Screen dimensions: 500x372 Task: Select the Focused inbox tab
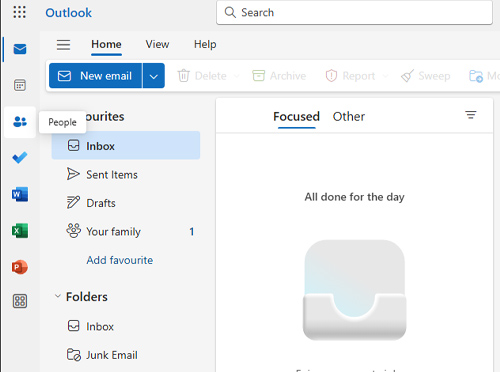pos(296,116)
